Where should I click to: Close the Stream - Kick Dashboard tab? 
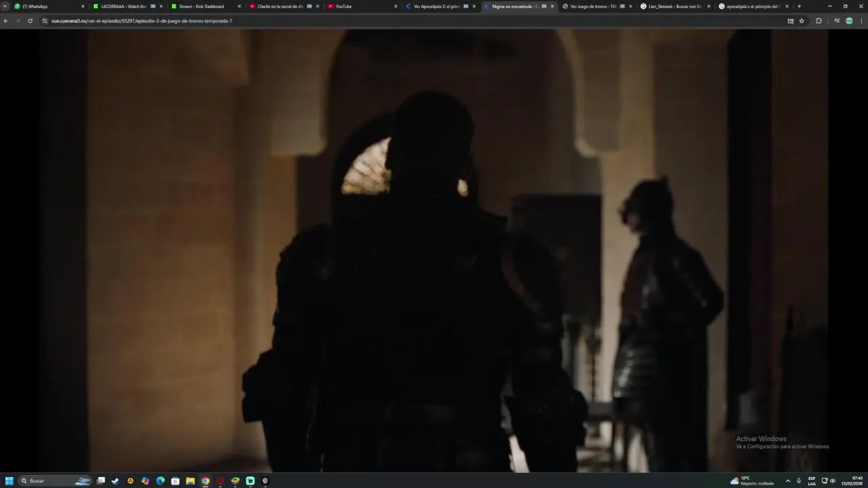pyautogui.click(x=239, y=6)
